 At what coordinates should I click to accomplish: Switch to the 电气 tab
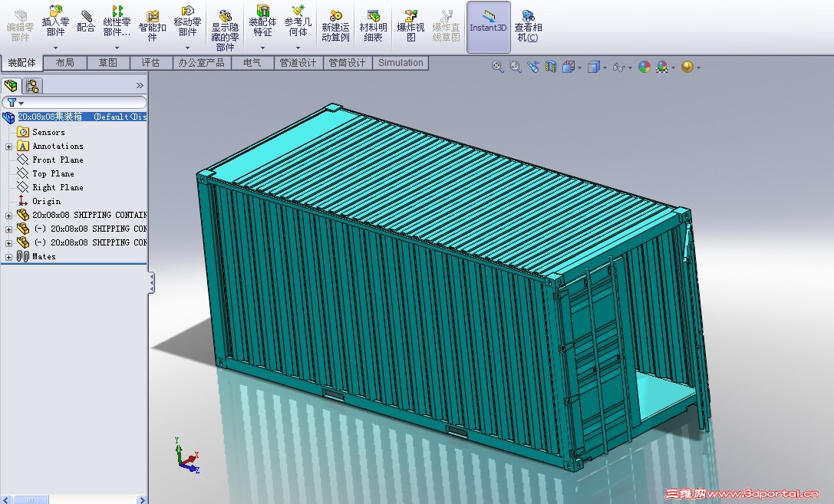point(252,63)
